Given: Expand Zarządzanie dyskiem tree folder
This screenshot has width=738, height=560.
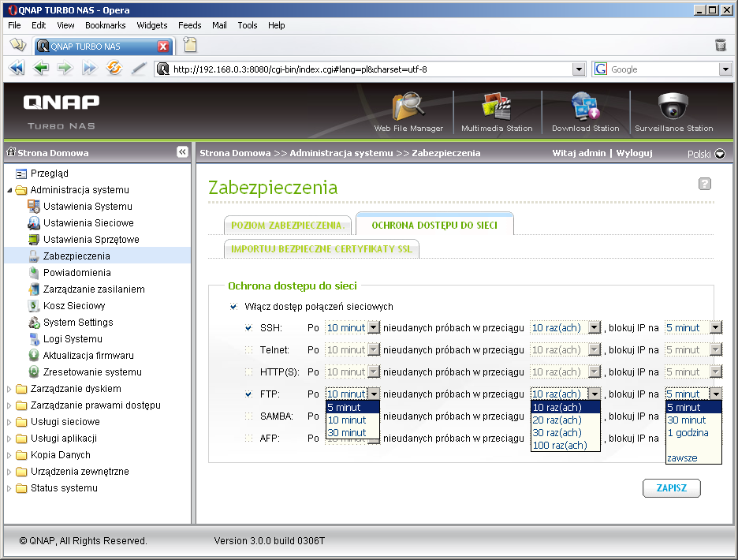Looking at the screenshot, I should 9,389.
